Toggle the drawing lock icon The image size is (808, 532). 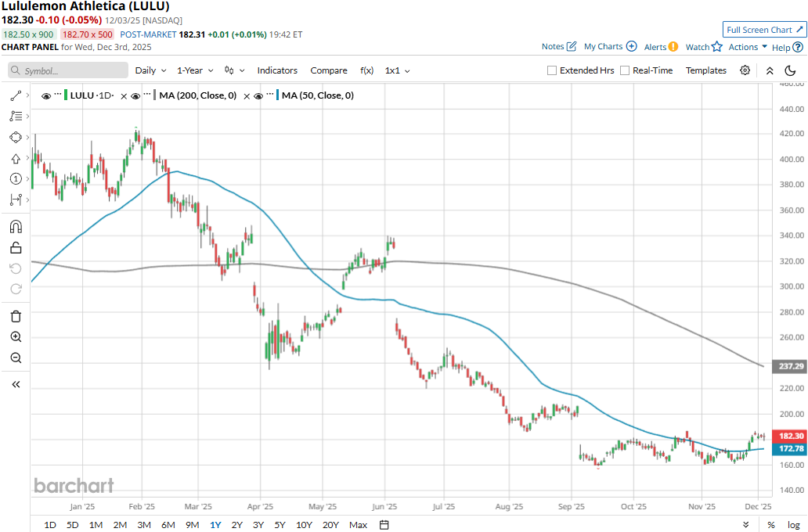(16, 248)
